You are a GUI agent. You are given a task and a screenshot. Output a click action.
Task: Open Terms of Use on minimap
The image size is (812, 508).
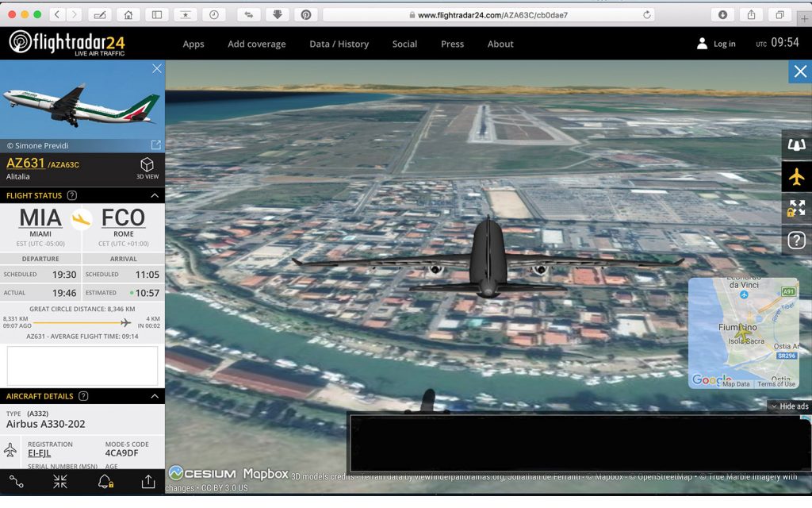pos(776,384)
